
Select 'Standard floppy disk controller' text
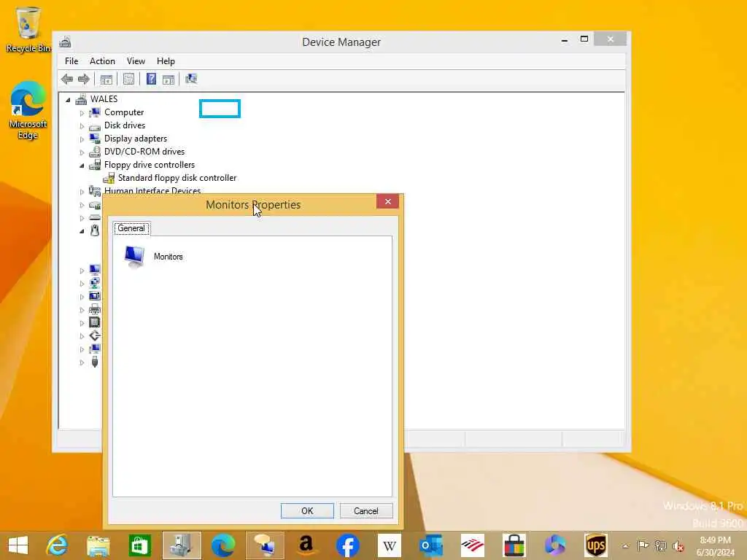(177, 178)
